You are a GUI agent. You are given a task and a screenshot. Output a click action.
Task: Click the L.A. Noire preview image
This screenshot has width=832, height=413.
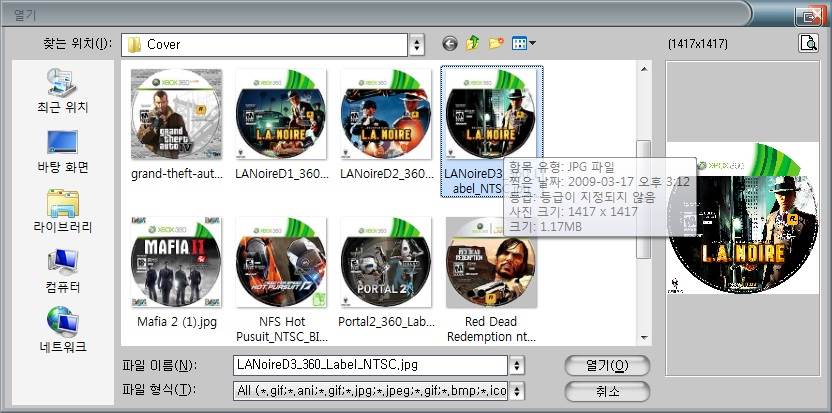tap(743, 218)
